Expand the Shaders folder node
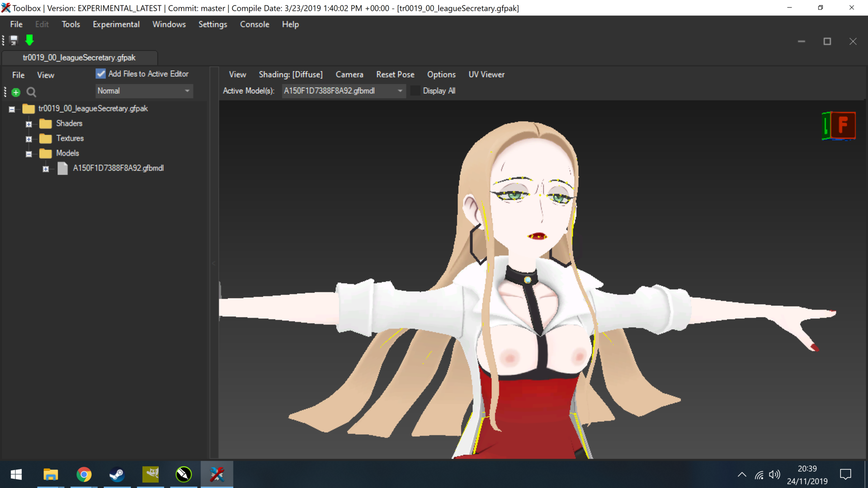This screenshot has width=868, height=488. (x=28, y=124)
